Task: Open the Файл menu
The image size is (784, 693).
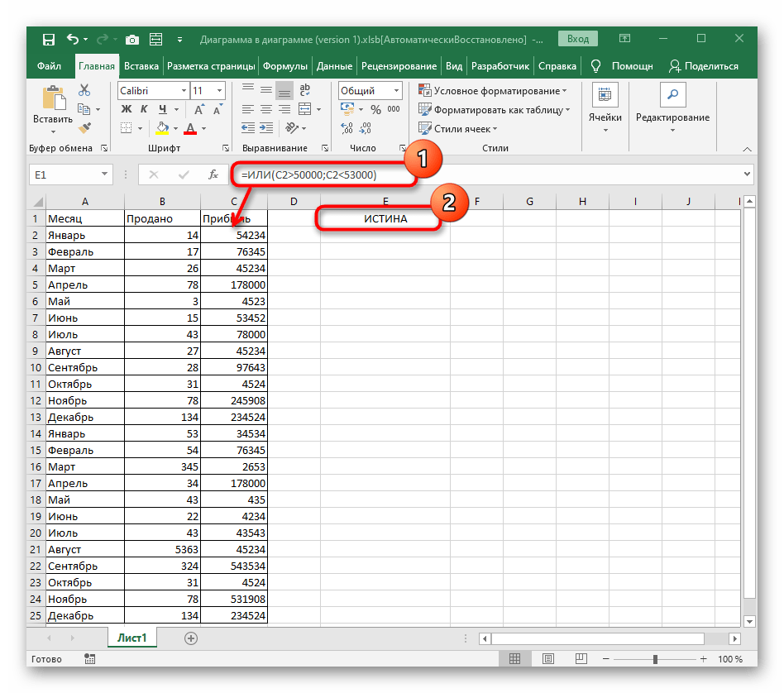Action: 49,66
